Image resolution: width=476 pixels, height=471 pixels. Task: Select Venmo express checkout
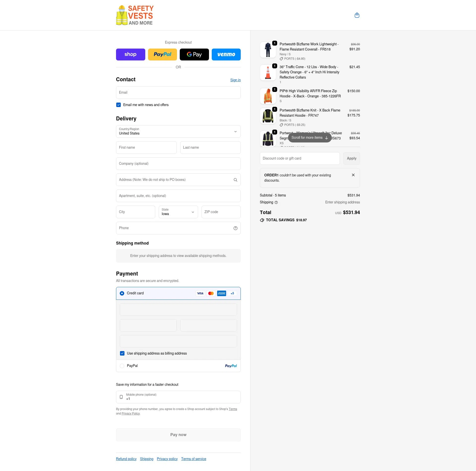point(226,54)
